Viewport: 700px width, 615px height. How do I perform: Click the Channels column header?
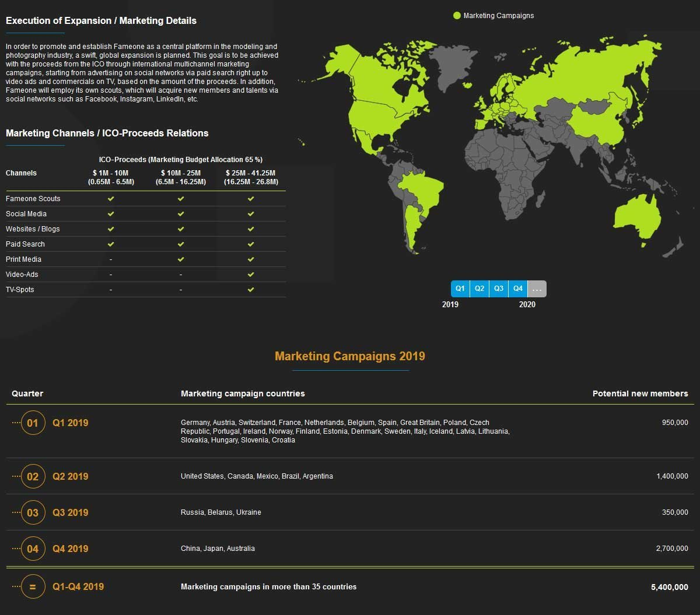click(21, 173)
